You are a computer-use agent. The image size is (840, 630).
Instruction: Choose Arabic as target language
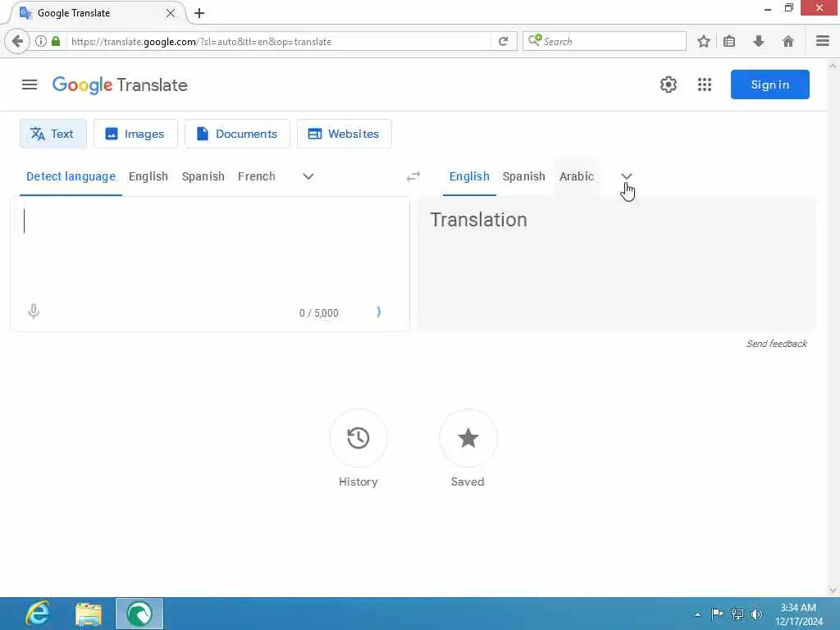[577, 176]
